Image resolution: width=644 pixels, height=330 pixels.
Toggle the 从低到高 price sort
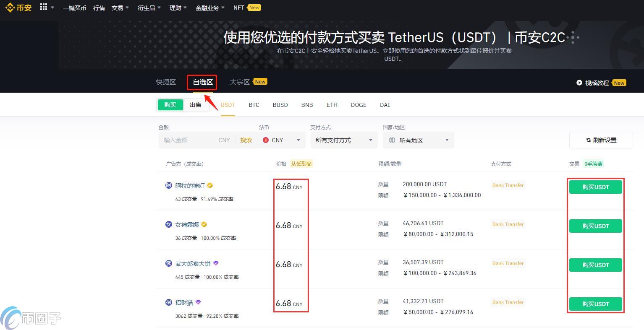click(x=301, y=164)
